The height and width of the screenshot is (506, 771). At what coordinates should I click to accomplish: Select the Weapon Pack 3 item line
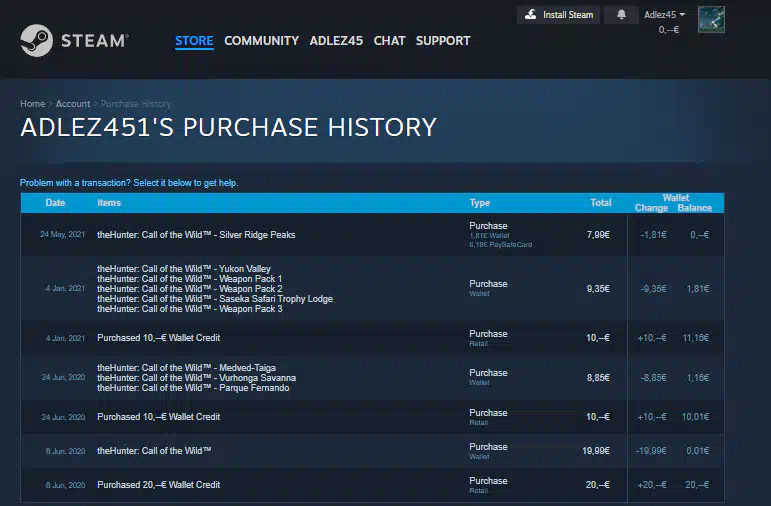point(189,309)
